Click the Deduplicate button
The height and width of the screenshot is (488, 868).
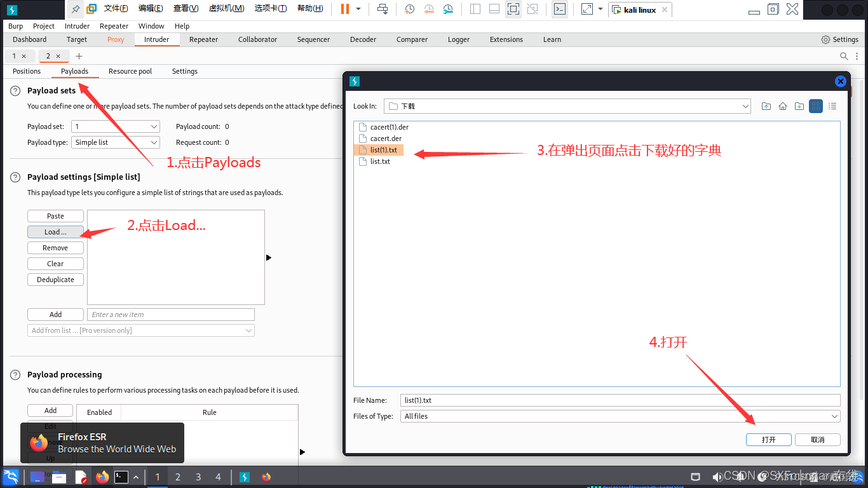point(55,280)
